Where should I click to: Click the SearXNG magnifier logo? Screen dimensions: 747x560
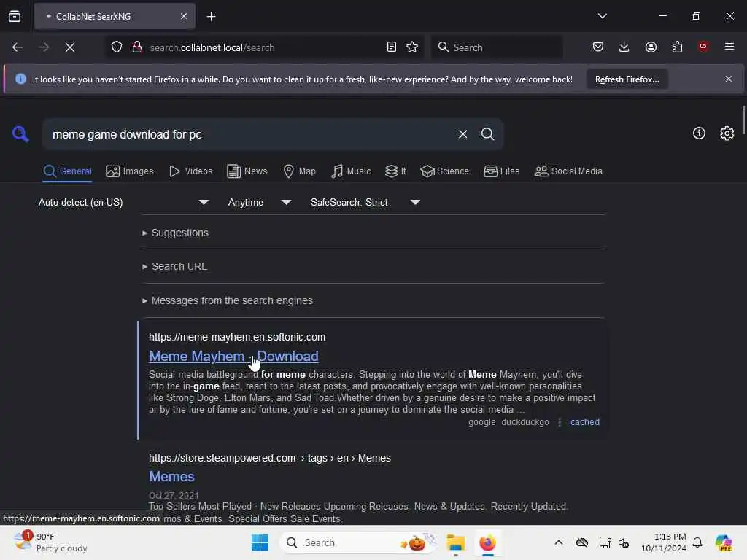20,134
